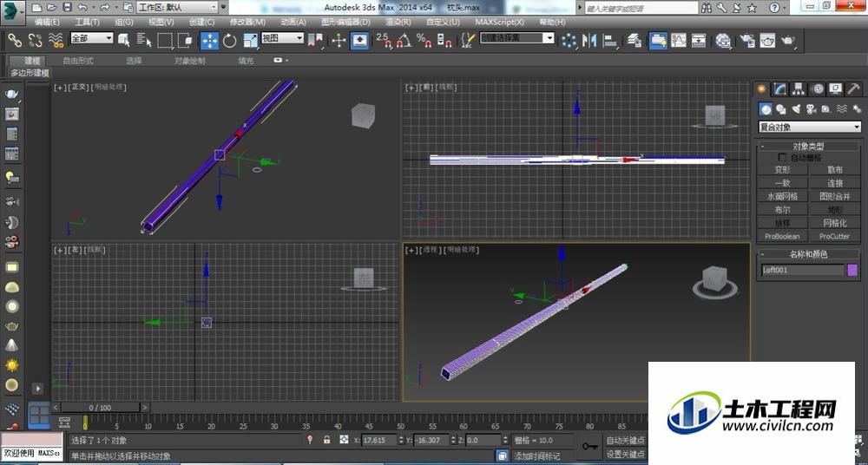Toggle the Window/Crossing selection mode
The width and height of the screenshot is (868, 465).
pyautogui.click(x=186, y=40)
